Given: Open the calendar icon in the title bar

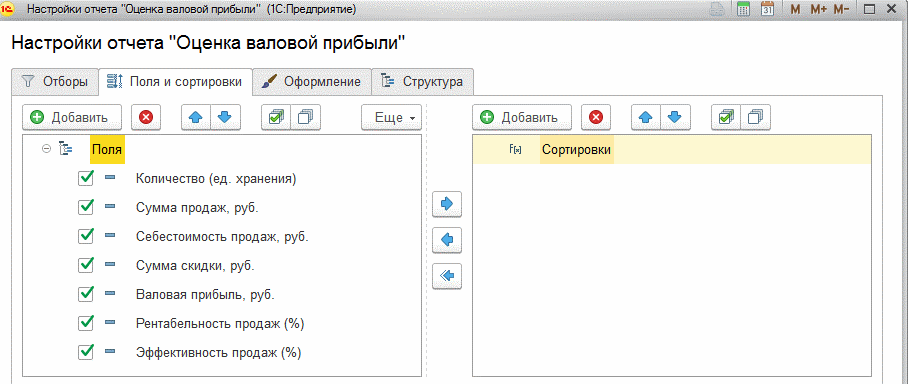Looking at the screenshot, I should pyautogui.click(x=767, y=9).
